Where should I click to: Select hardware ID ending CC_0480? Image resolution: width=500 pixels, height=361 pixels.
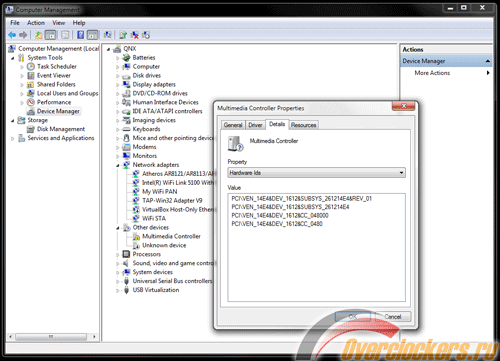(277, 224)
